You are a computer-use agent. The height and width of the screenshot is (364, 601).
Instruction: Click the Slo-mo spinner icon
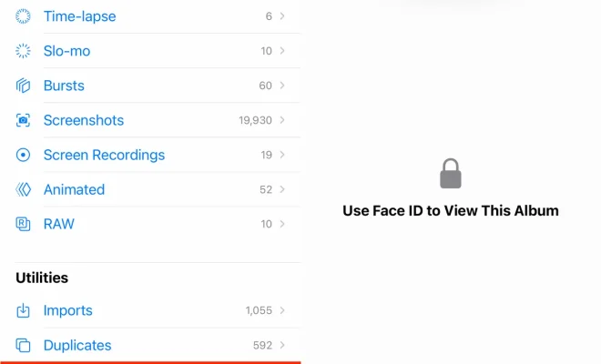[x=24, y=51]
